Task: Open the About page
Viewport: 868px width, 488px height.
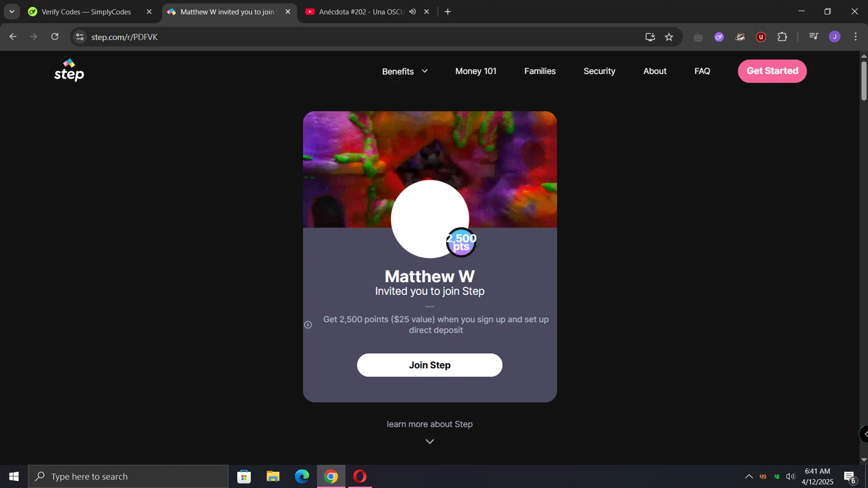Action: click(x=655, y=71)
